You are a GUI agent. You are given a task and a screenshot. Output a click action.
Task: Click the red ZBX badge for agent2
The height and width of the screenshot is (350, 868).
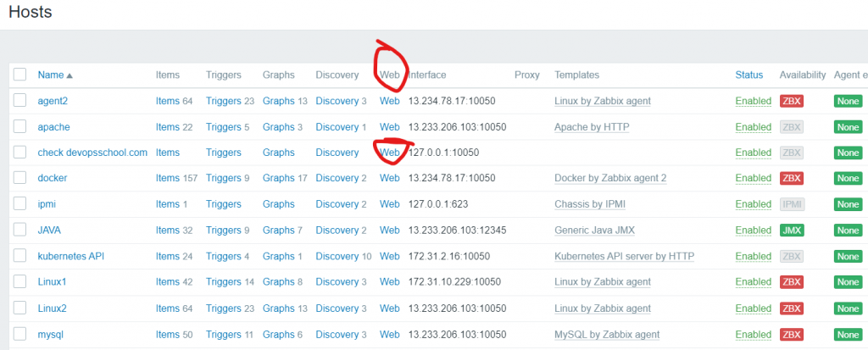coord(792,101)
